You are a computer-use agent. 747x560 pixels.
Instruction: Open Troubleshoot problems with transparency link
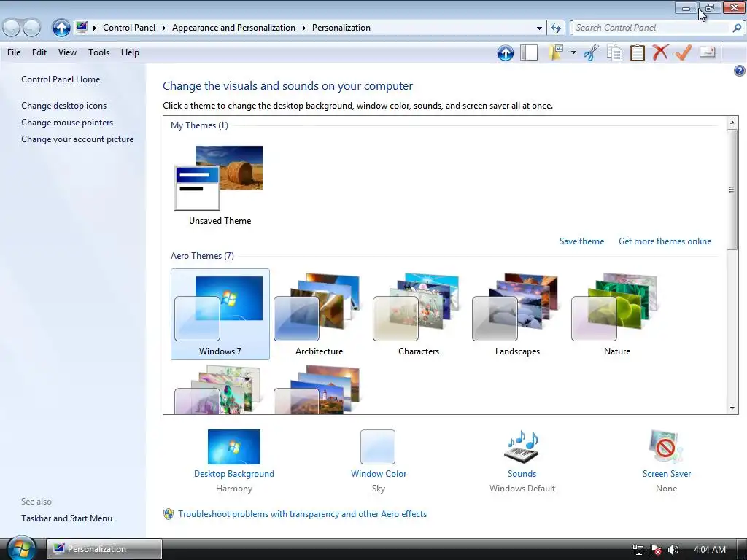click(302, 514)
